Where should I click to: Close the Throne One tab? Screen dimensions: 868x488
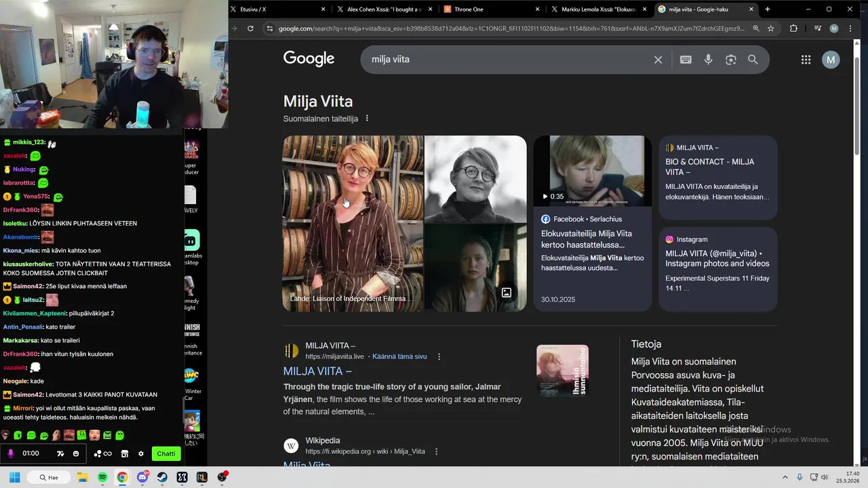pyautogui.click(x=538, y=9)
